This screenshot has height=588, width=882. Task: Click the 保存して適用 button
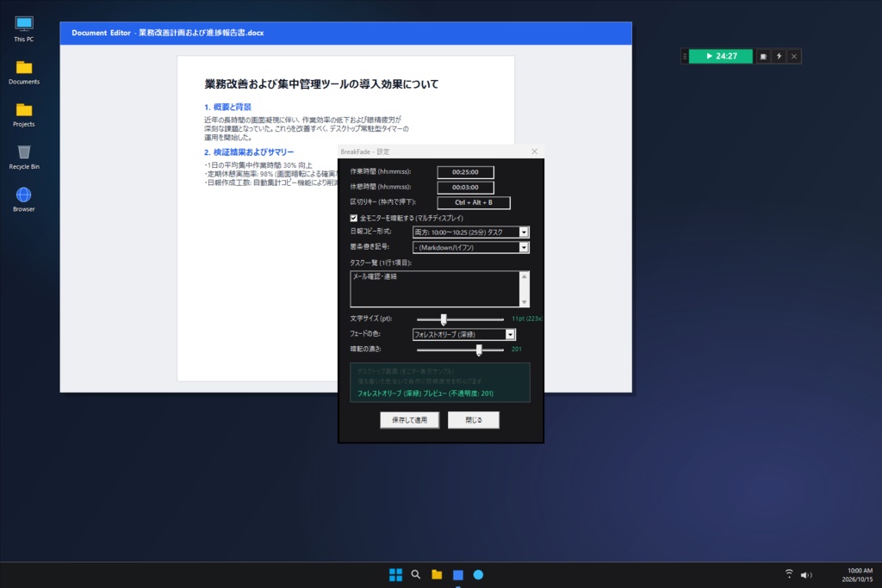pyautogui.click(x=409, y=420)
